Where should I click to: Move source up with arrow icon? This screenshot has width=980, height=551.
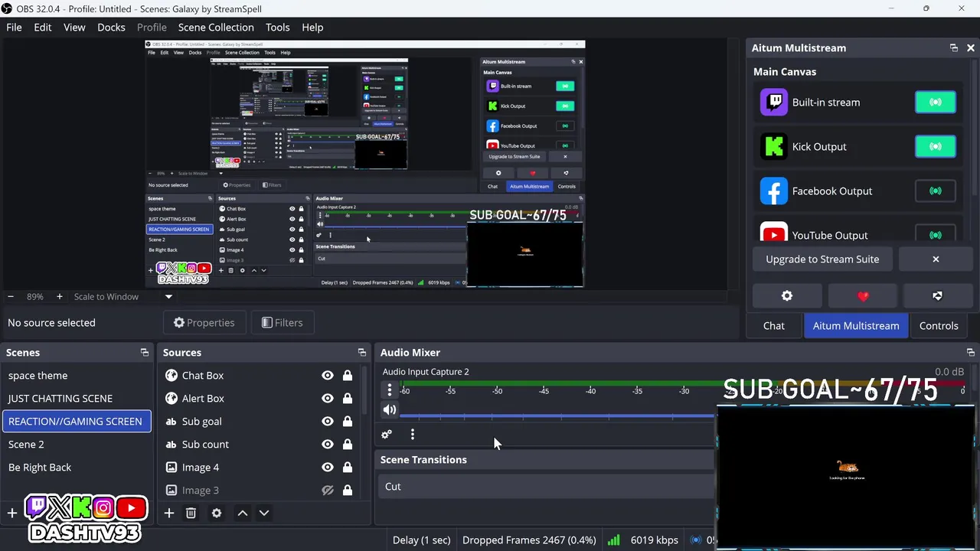243,513
